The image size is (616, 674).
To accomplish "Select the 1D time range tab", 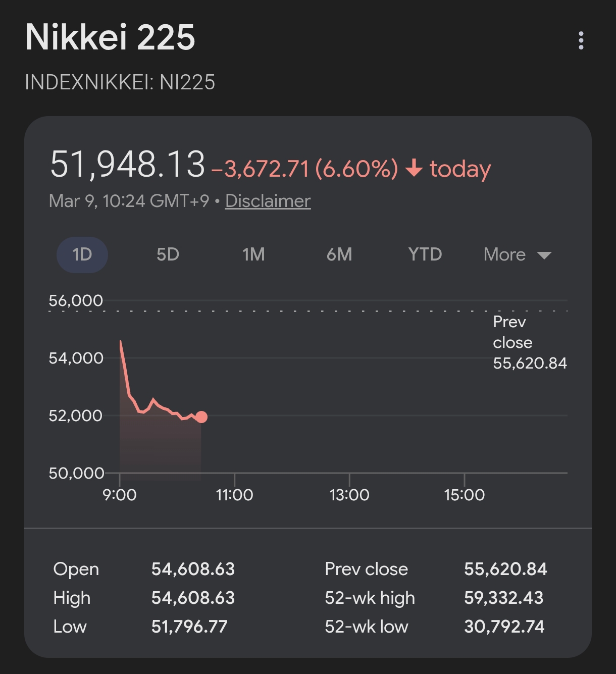I will click(82, 254).
